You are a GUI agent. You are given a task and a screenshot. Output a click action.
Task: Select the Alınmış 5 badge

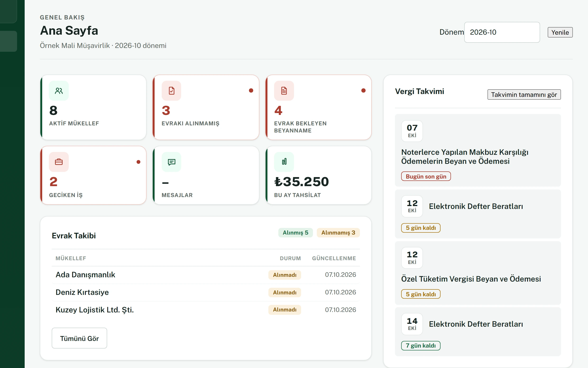295,232
